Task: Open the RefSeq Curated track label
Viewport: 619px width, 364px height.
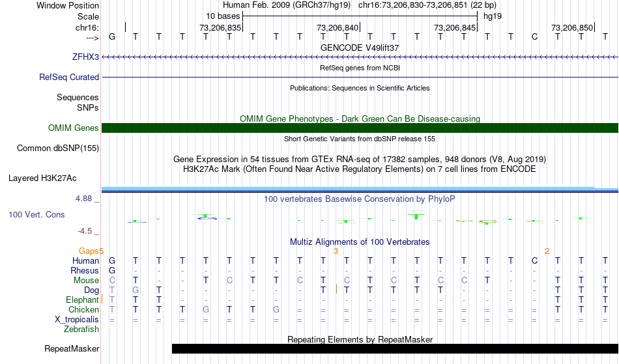Action: tap(68, 77)
